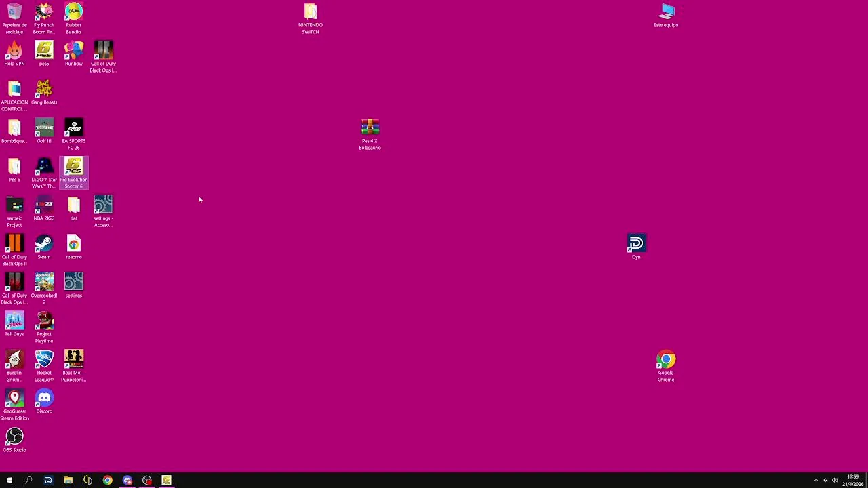Select the Hola VPN shortcut
This screenshot has height=488, width=868.
[14, 54]
